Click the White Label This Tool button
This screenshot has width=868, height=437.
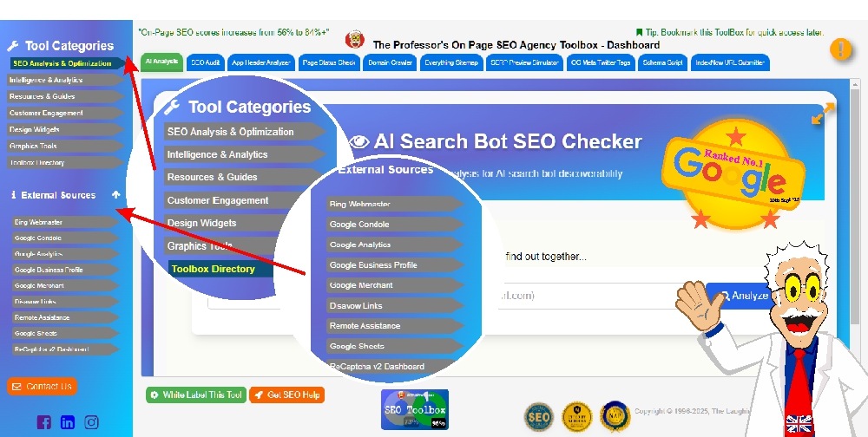(x=196, y=395)
